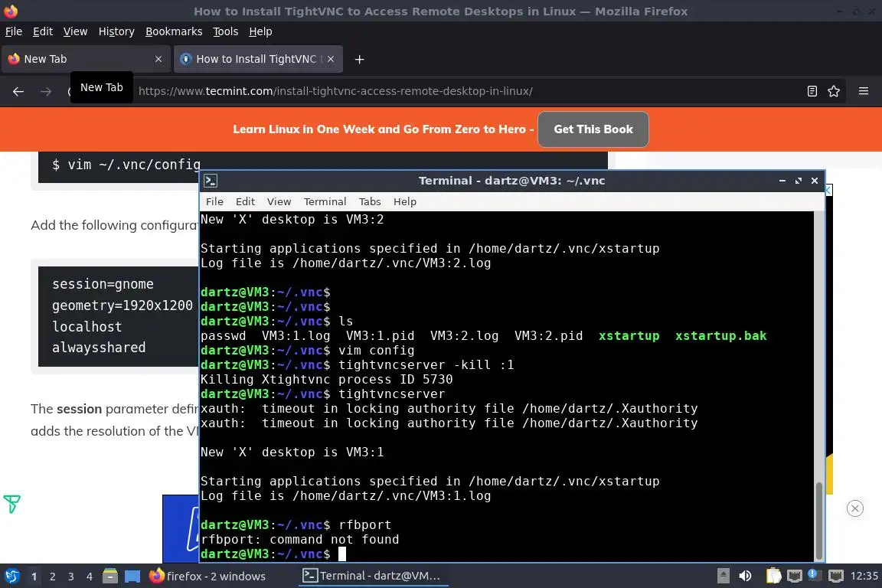The width and height of the screenshot is (882, 588).
Task: Open the Firefox Help menu
Action: coord(260,31)
